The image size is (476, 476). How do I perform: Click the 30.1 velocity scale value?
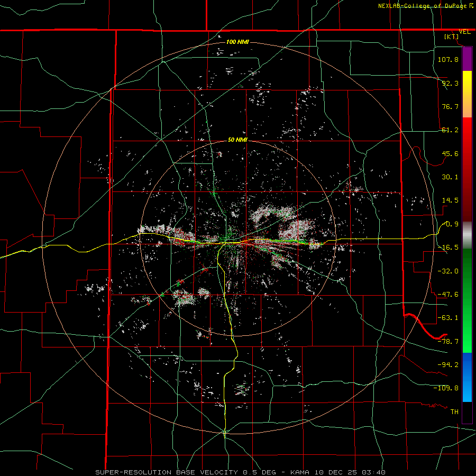(450, 177)
